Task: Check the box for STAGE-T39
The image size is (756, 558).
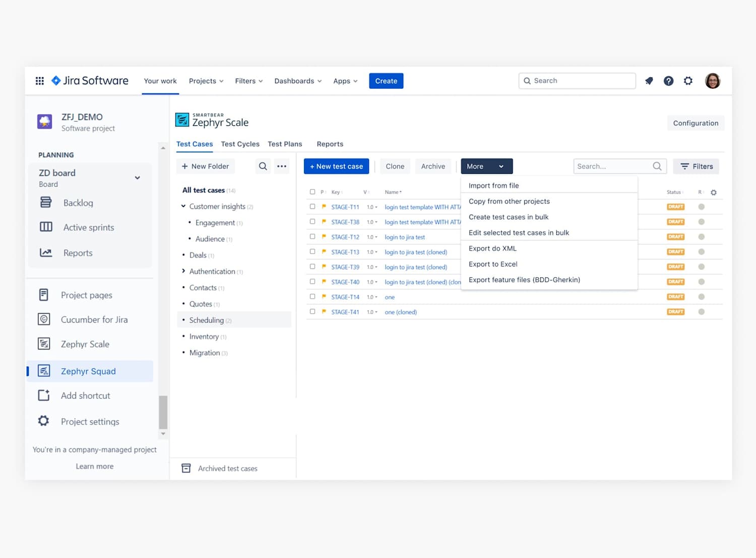Action: pyautogui.click(x=312, y=266)
